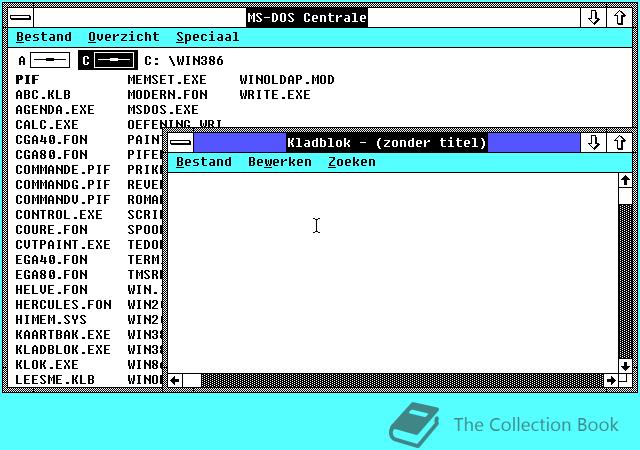Select KAARTBAK.EXE file

[63, 335]
